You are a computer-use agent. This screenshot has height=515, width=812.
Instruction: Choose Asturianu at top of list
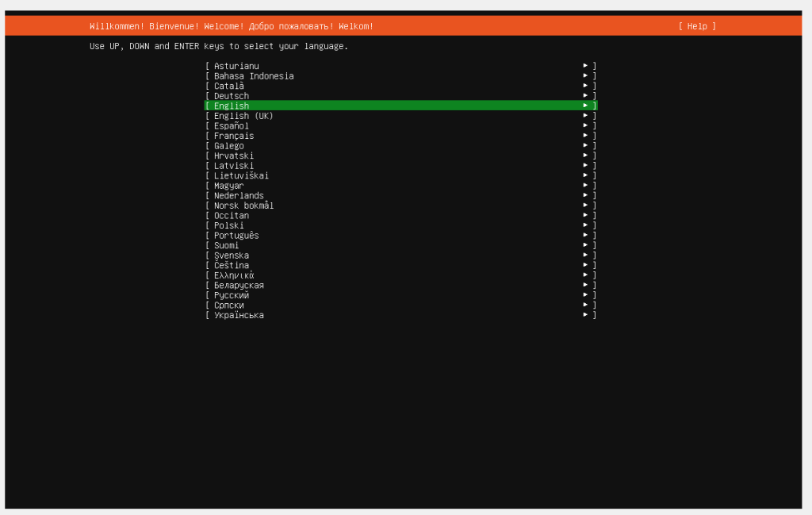236,66
